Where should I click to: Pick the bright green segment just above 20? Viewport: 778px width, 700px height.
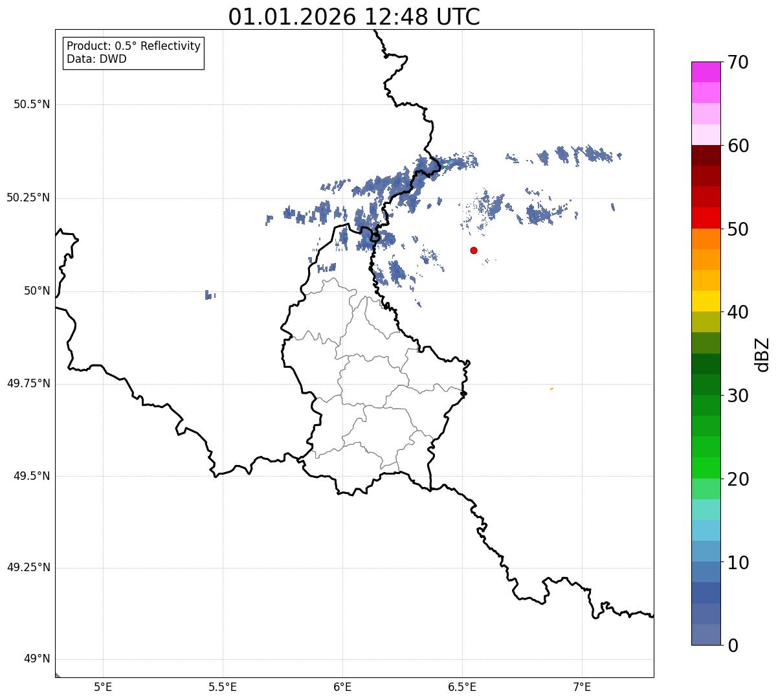(706, 468)
